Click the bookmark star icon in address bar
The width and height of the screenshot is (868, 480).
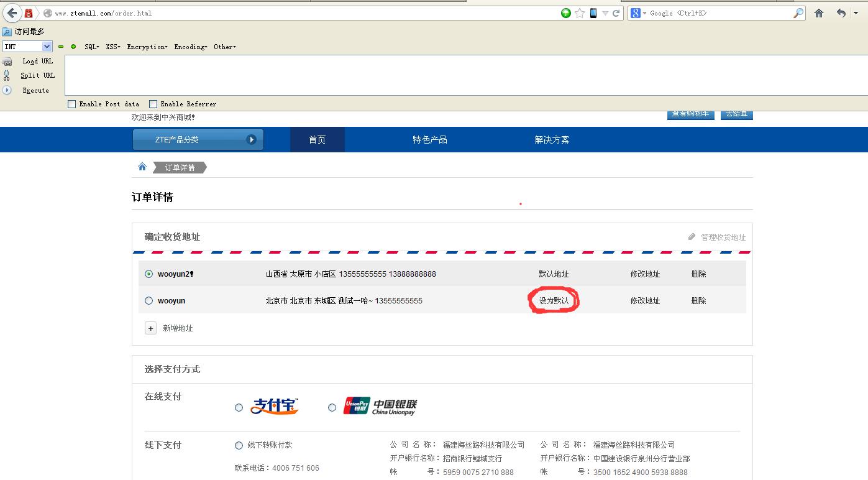(580, 13)
